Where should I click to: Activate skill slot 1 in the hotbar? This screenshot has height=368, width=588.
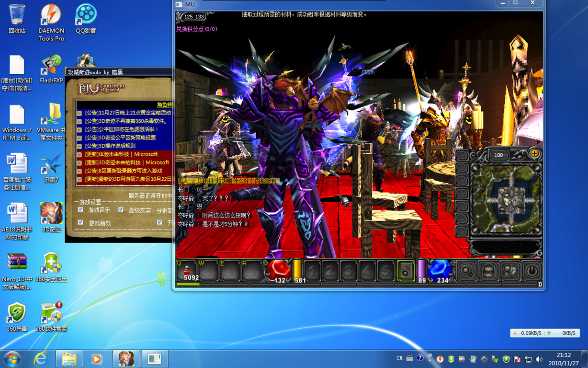(x=312, y=271)
